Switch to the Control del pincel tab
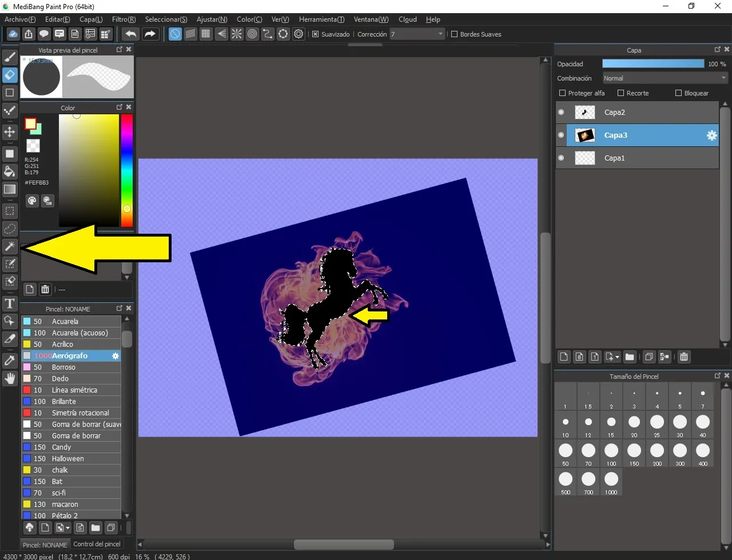Screen dimensions: 732x560 pyautogui.click(x=97, y=544)
